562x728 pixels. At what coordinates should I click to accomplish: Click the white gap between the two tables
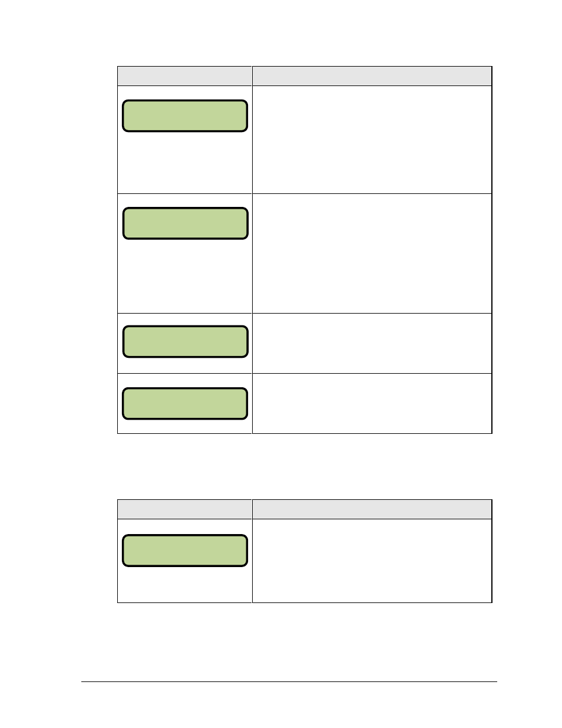tap(304, 466)
